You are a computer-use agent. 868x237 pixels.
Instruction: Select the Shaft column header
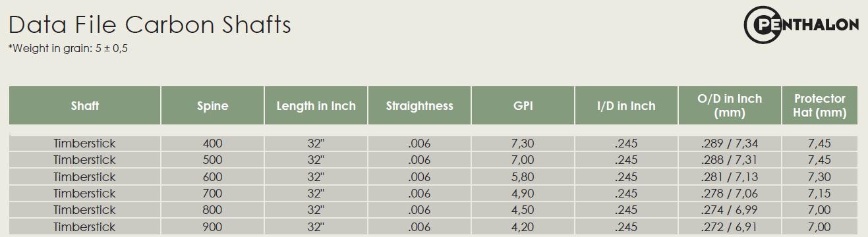tap(85, 105)
